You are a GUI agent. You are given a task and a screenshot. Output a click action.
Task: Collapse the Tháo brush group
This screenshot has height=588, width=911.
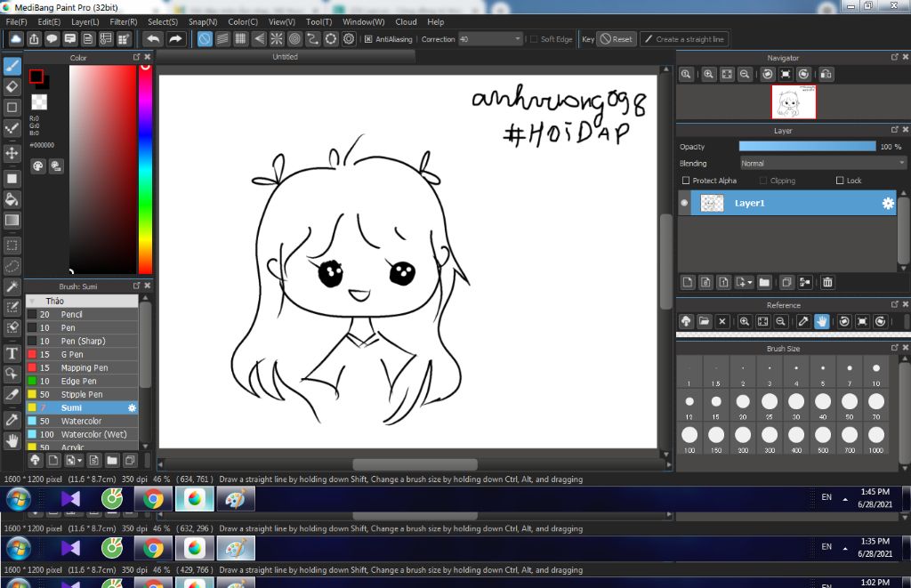(33, 301)
